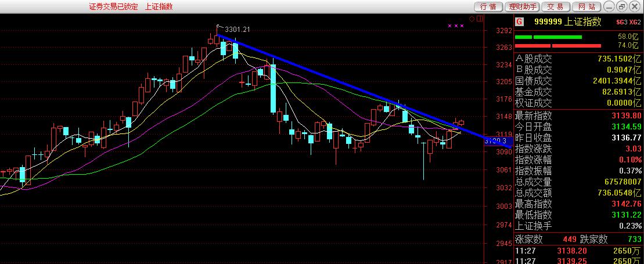Click the 跌家数 count 733
Image resolution: width=644 pixels, height=264 pixels.
click(634, 239)
